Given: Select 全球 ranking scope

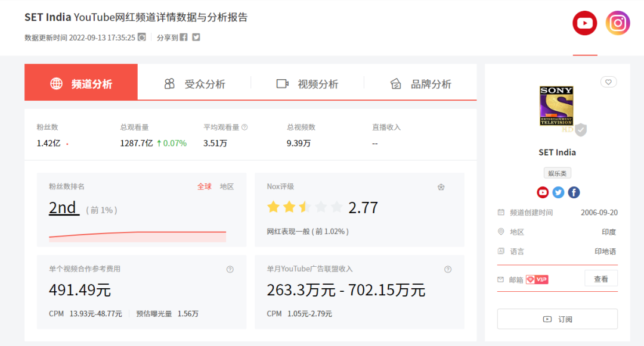Looking at the screenshot, I should [x=204, y=186].
